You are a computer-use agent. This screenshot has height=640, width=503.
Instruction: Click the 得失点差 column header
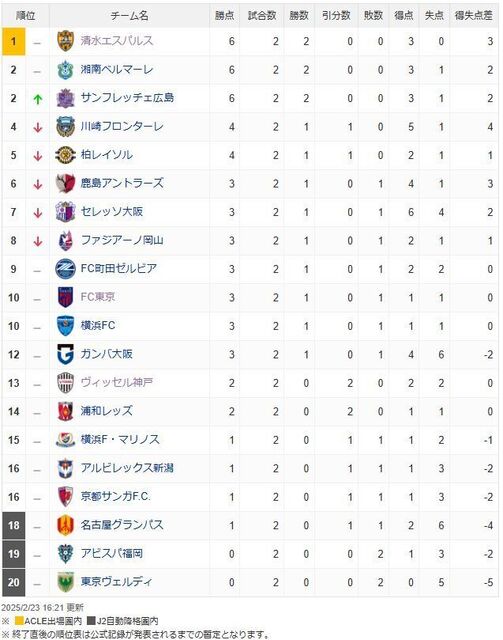pyautogui.click(x=474, y=16)
